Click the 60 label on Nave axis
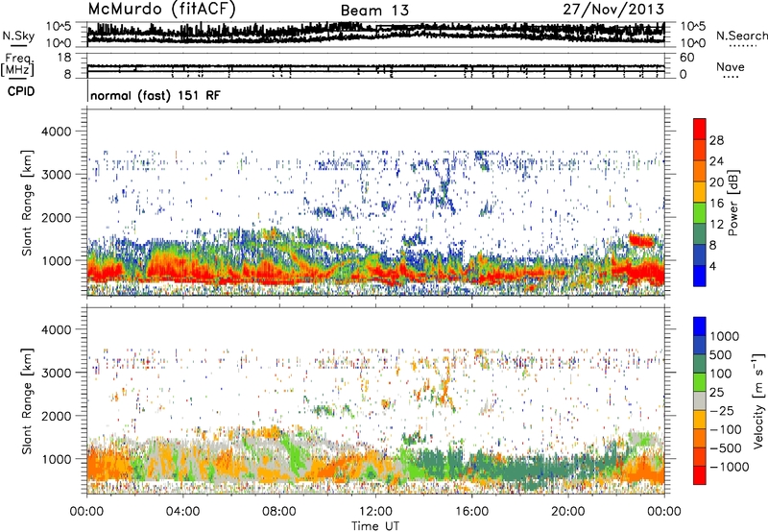768x532 pixels. pyautogui.click(x=687, y=58)
